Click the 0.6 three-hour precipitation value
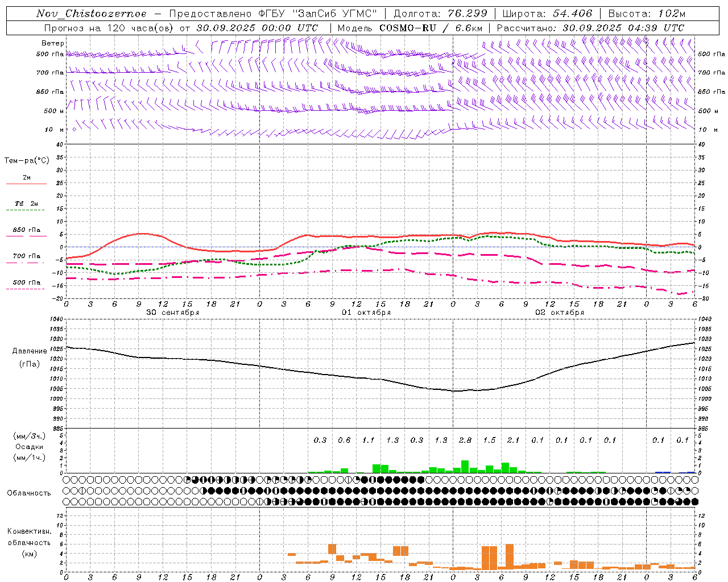The image size is (728, 582). pos(344,440)
